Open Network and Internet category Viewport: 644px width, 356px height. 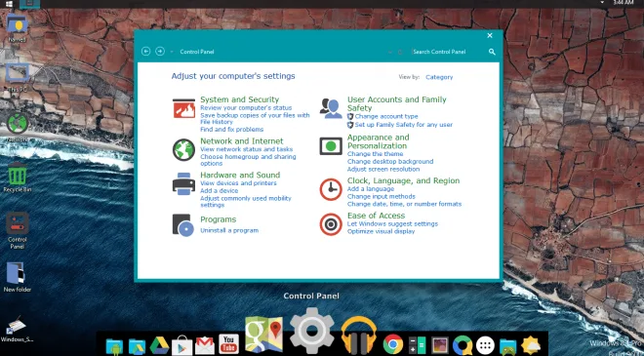[242, 140]
